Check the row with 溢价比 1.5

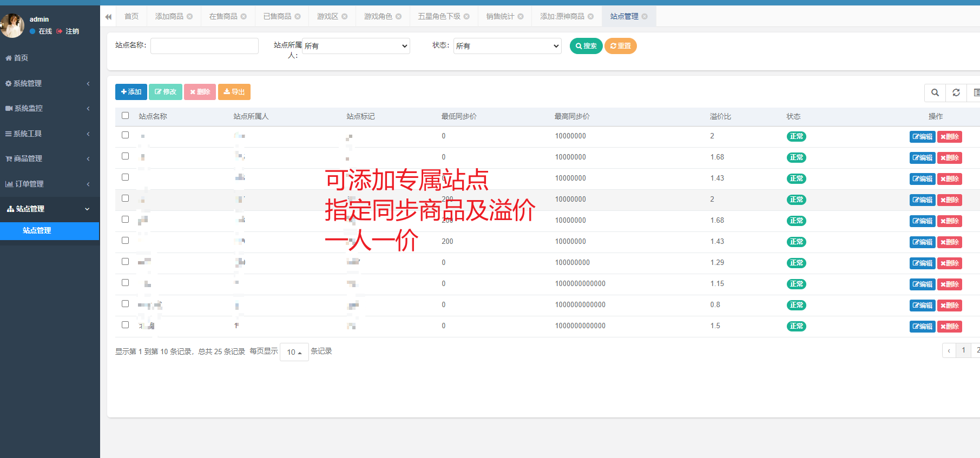click(126, 325)
